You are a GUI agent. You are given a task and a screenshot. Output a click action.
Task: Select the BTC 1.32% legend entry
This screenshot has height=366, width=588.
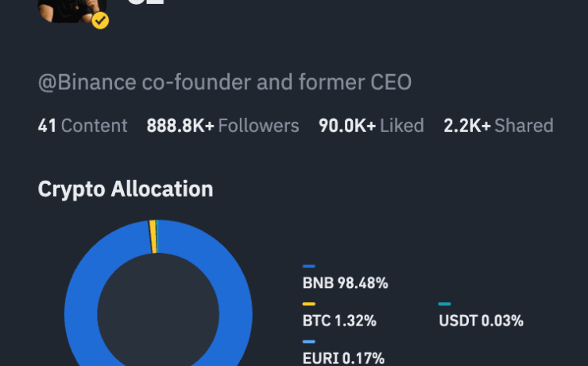pyautogui.click(x=339, y=321)
